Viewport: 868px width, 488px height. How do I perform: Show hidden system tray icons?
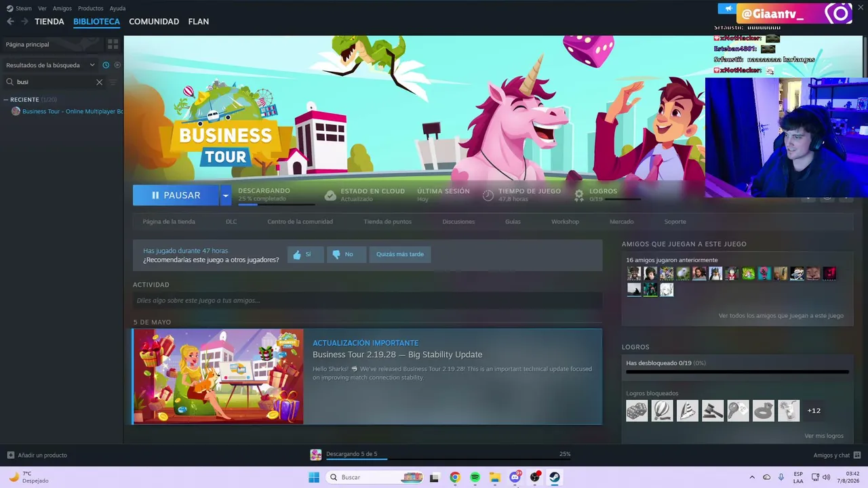tap(751, 477)
